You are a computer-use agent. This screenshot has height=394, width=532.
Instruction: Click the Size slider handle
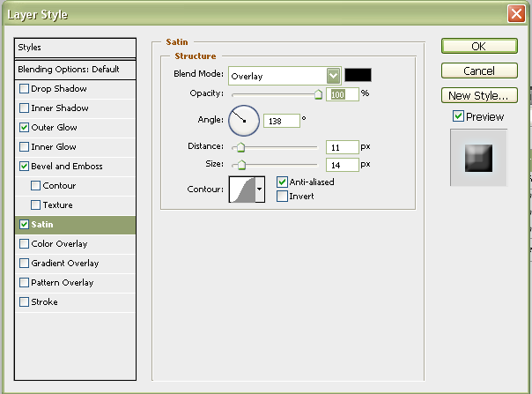click(241, 165)
